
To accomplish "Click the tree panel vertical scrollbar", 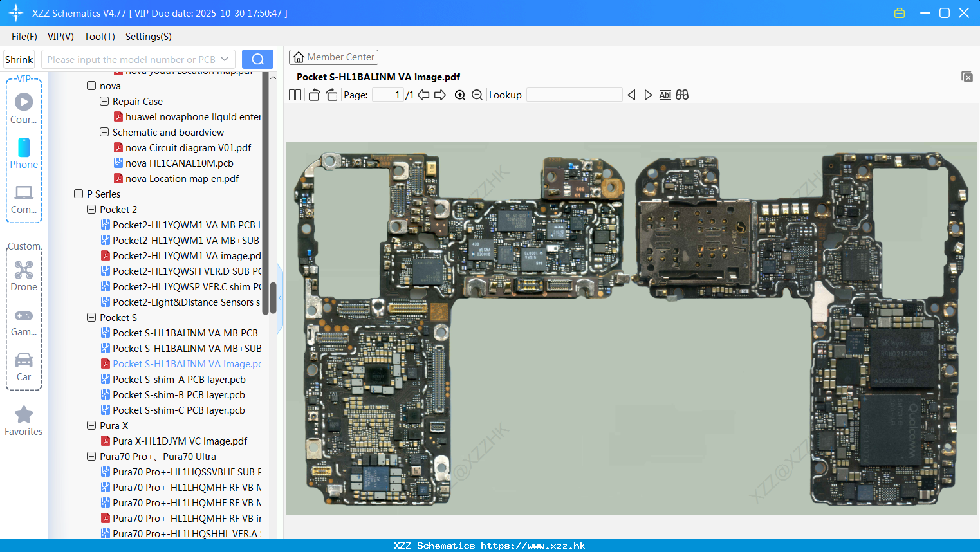I will click(x=273, y=298).
